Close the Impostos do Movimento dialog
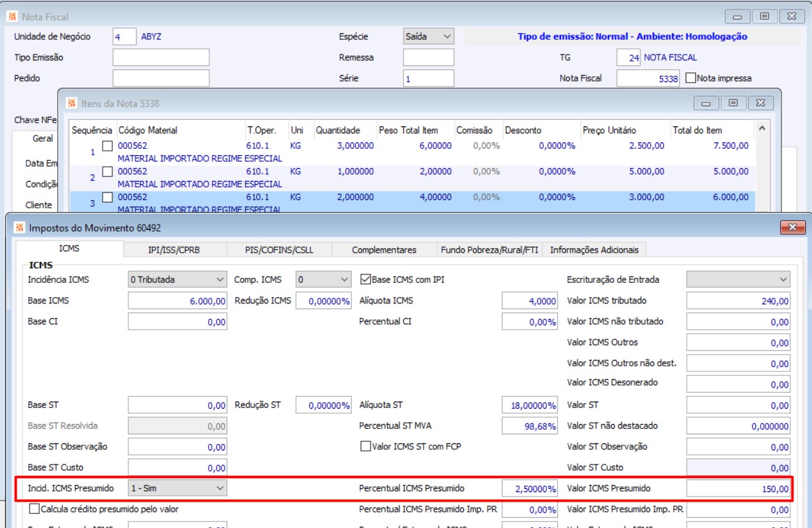Screen dimensions: 812x528 (x=792, y=227)
